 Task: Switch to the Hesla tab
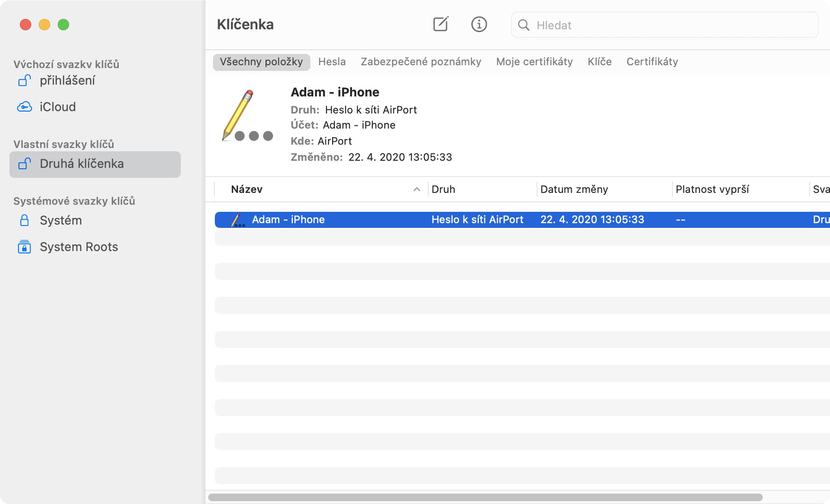(x=332, y=62)
